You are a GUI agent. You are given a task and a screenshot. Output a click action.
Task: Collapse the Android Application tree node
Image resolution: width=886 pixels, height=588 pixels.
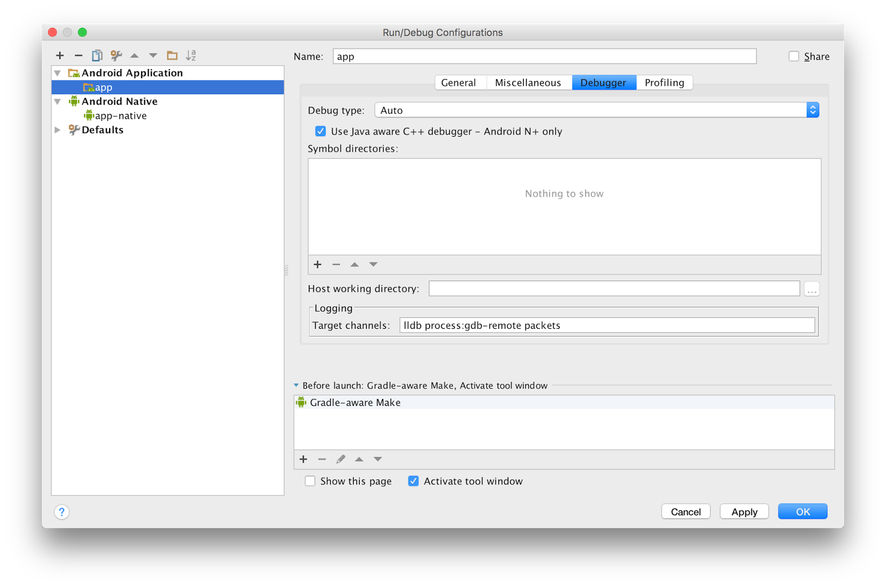(x=58, y=73)
